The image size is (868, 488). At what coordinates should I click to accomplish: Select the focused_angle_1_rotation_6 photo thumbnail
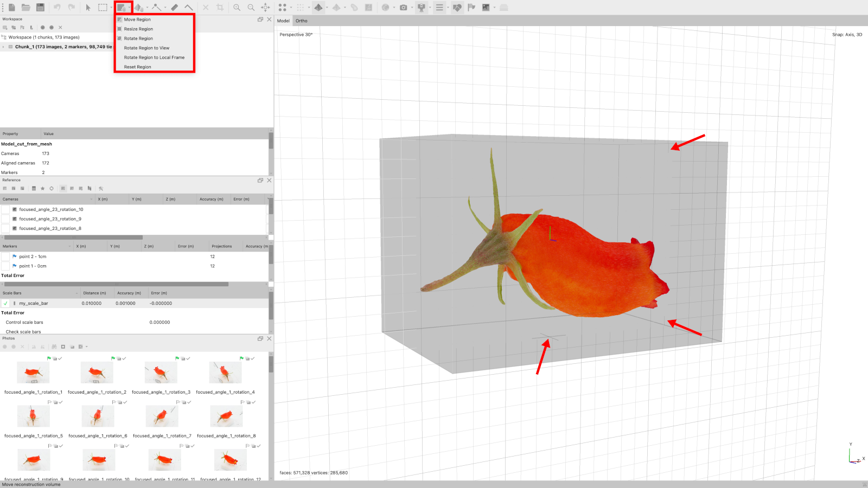98,416
